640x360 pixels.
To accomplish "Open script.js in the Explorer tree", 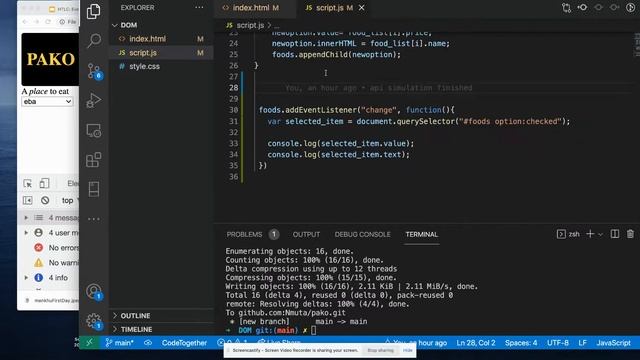I will coord(161,53).
